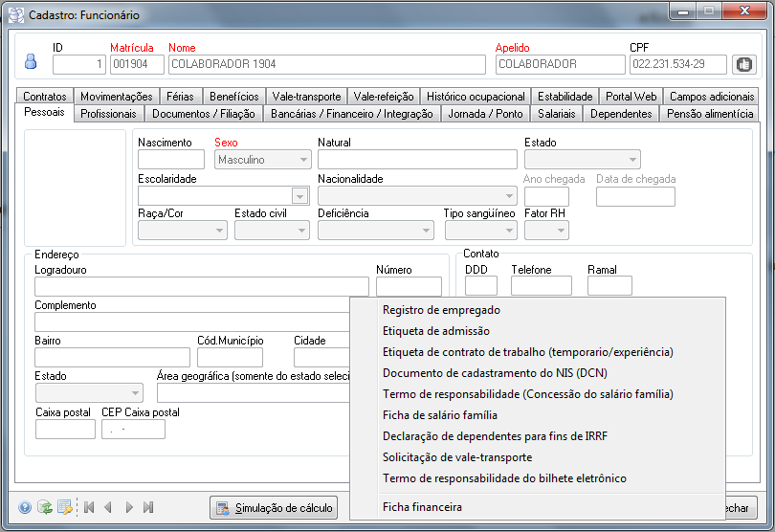This screenshot has width=775, height=532.
Task: Open help with the blue question mark icon
Action: (25, 507)
